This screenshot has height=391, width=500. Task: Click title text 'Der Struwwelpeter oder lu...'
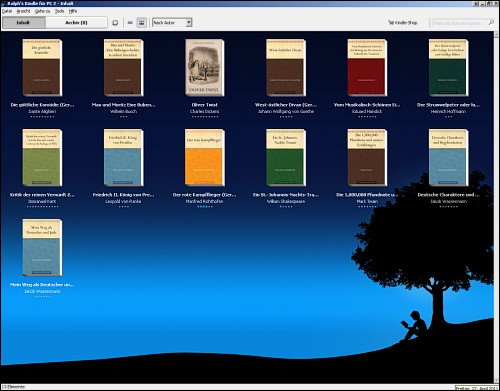pos(448,105)
